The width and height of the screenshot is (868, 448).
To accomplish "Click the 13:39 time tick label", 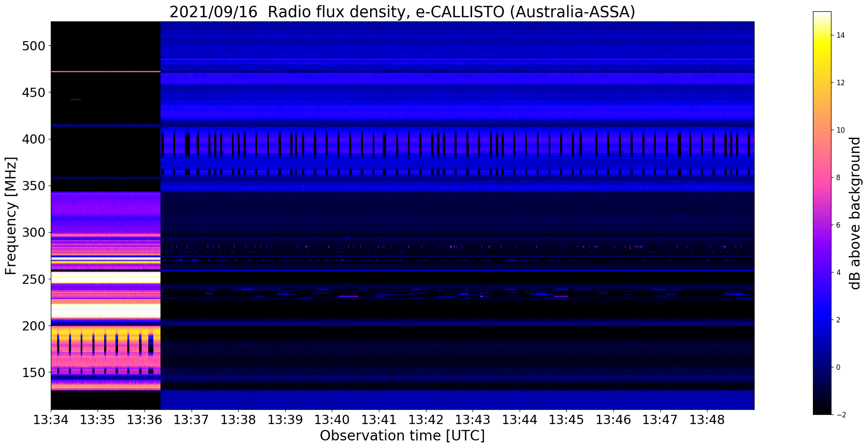I will click(286, 420).
